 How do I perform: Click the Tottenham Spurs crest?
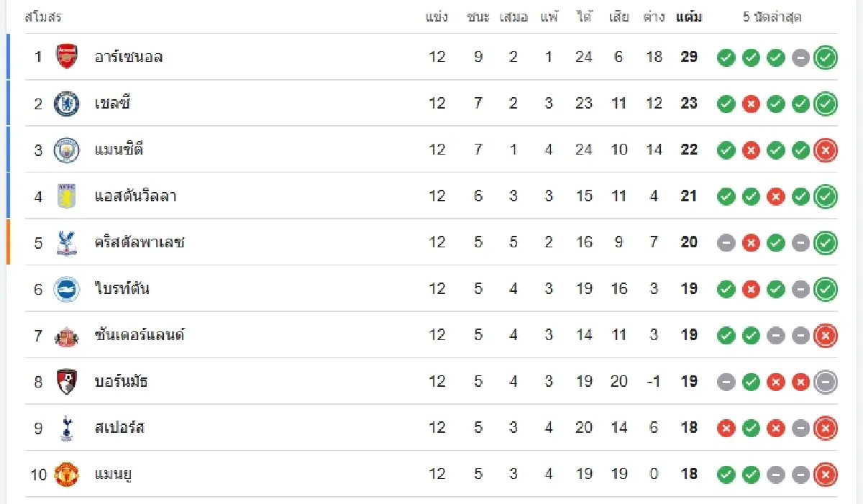(67, 428)
